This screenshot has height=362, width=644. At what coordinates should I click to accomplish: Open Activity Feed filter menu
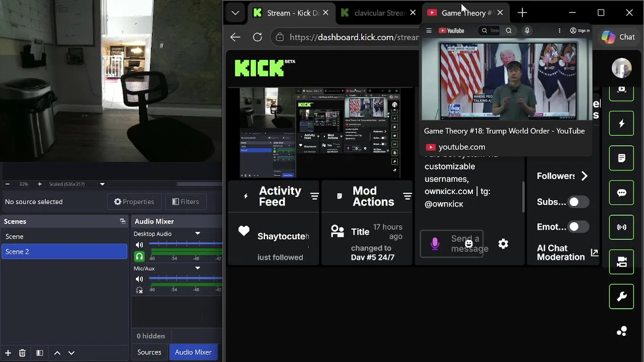pyautogui.click(x=314, y=196)
